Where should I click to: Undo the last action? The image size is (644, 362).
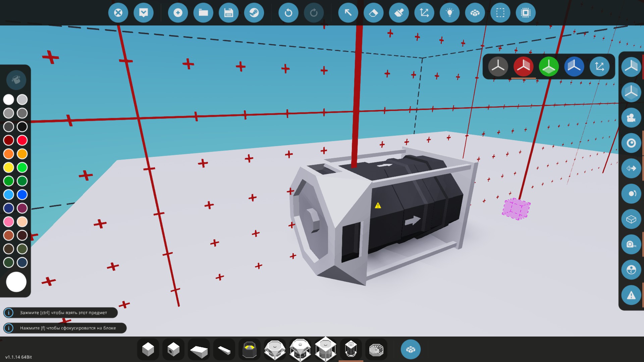click(288, 13)
